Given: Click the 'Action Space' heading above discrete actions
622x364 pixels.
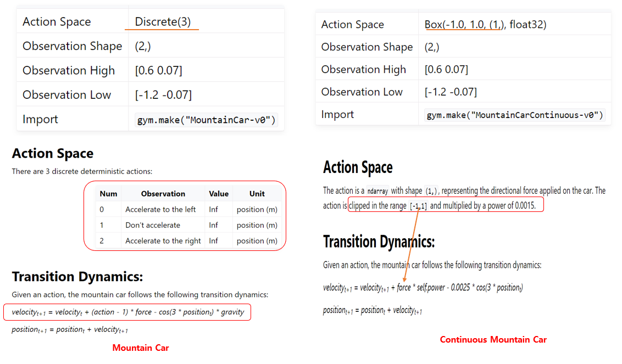Looking at the screenshot, I should tap(53, 154).
